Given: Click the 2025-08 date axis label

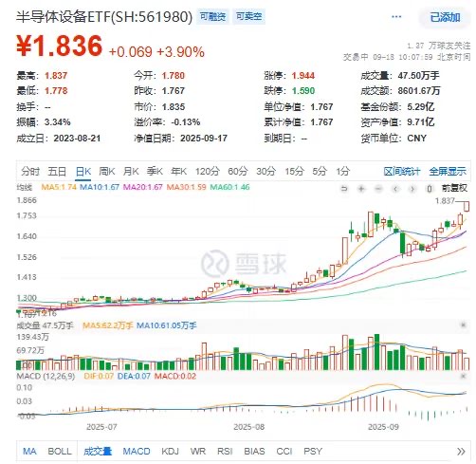Looking at the screenshot, I should pyautogui.click(x=248, y=427).
